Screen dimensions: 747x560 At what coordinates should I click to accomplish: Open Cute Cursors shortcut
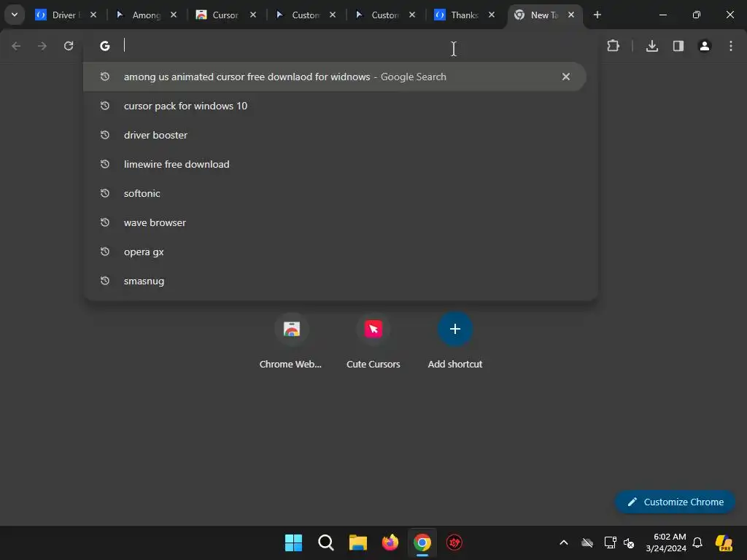coord(373,341)
